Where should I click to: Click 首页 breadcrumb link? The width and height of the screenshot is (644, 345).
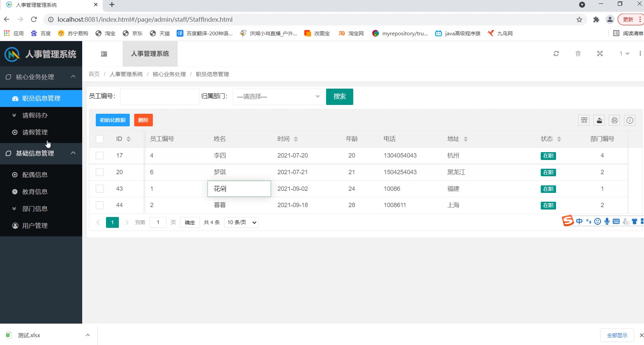pos(94,74)
